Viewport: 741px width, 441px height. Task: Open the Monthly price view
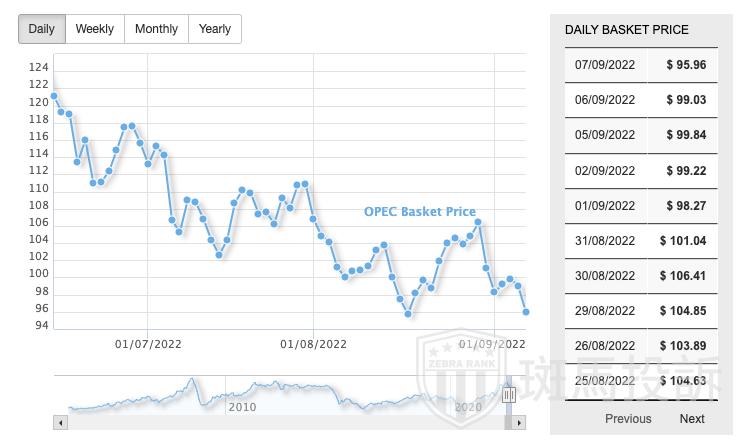pos(156,29)
